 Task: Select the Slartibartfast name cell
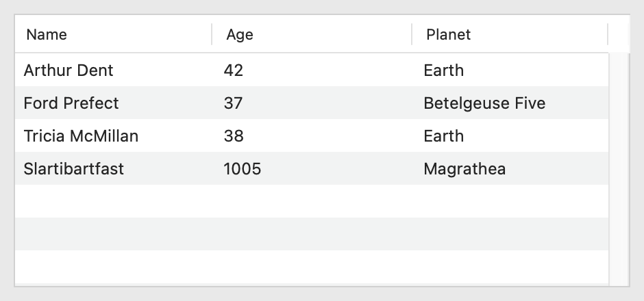(74, 169)
